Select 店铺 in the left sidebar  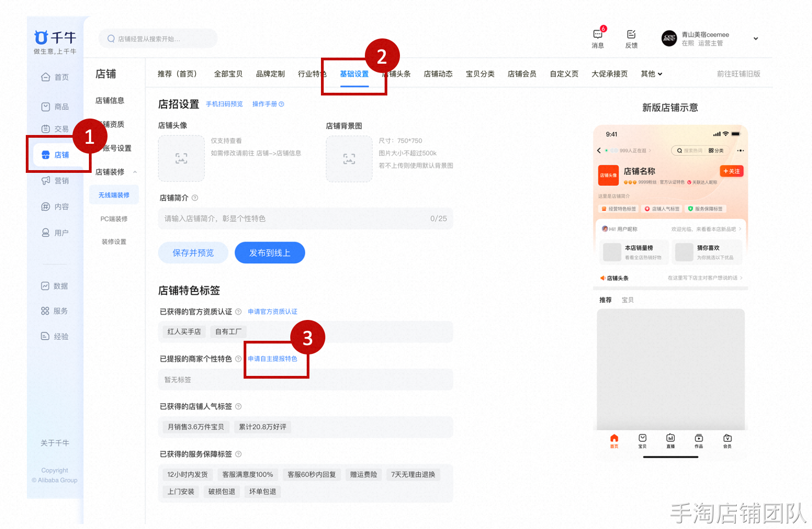tap(55, 155)
